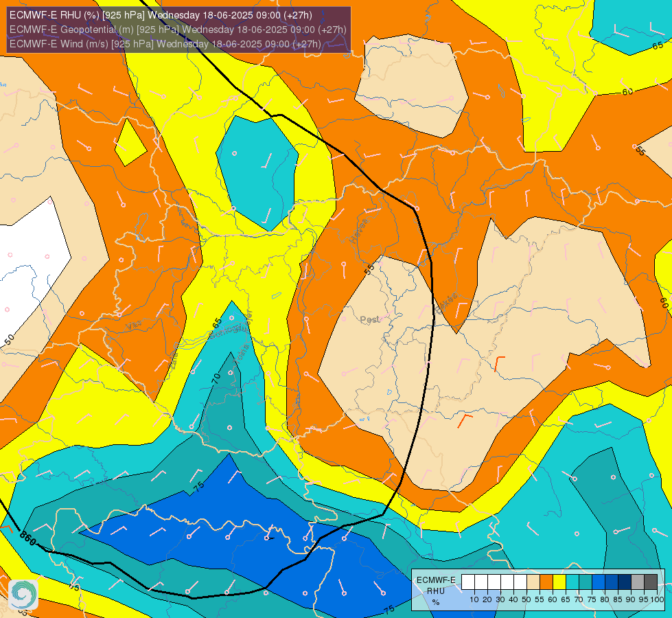Click the 'ECMWF-E Geopotential (m)' title line

[x=178, y=30]
